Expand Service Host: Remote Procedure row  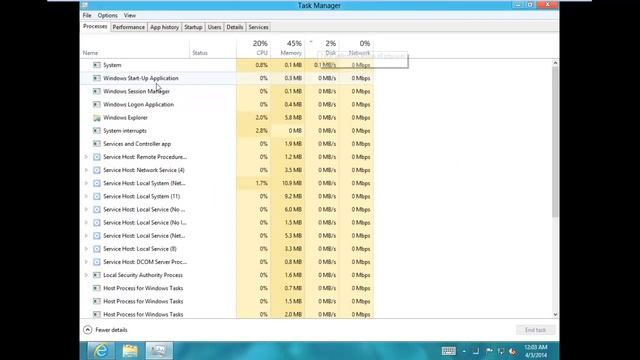86,157
